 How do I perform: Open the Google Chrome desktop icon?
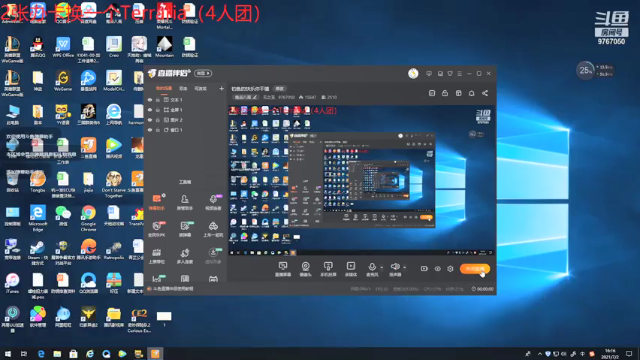click(x=88, y=218)
